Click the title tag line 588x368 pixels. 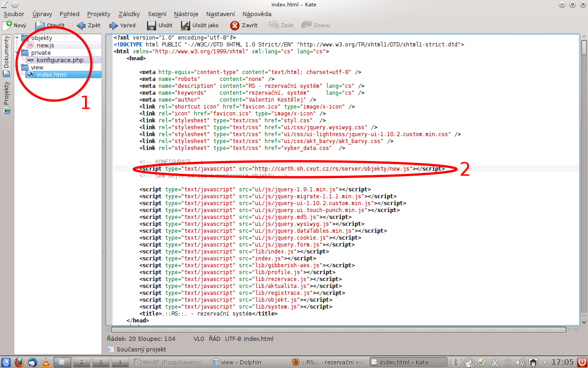click(x=209, y=314)
